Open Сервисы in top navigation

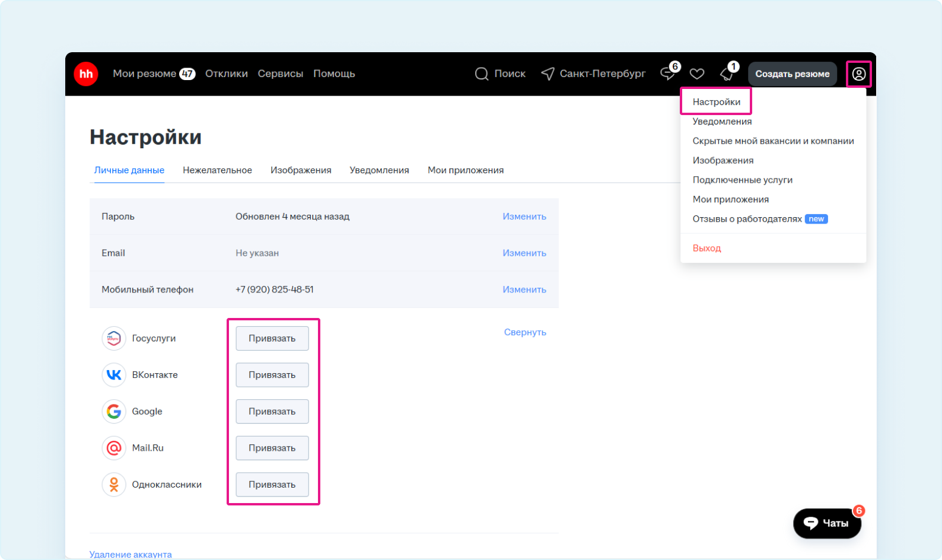pyautogui.click(x=281, y=74)
